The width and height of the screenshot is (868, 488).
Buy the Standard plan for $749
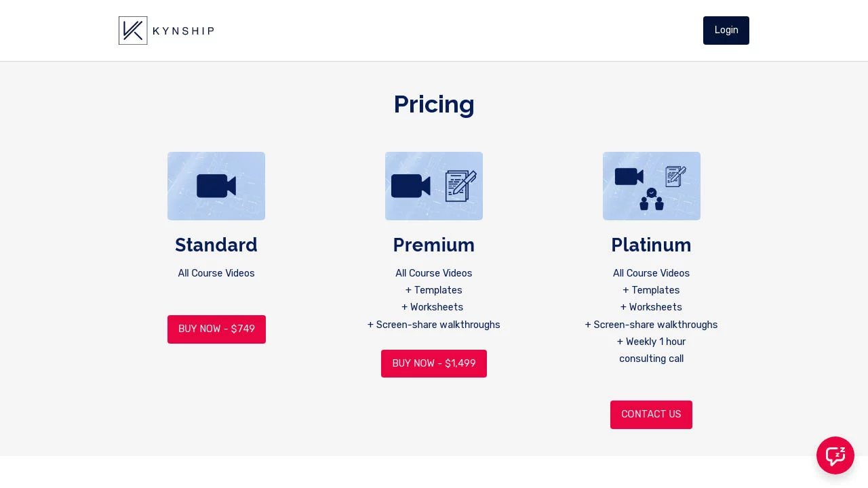(216, 329)
